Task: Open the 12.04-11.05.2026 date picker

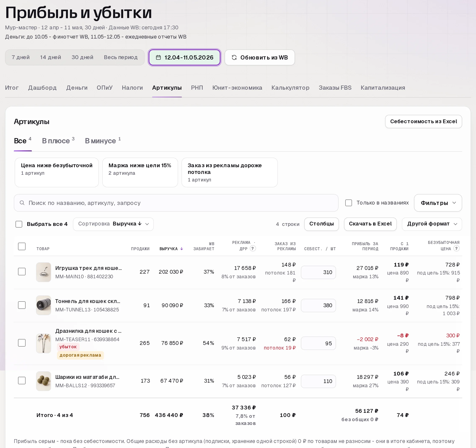Action: [x=184, y=57]
